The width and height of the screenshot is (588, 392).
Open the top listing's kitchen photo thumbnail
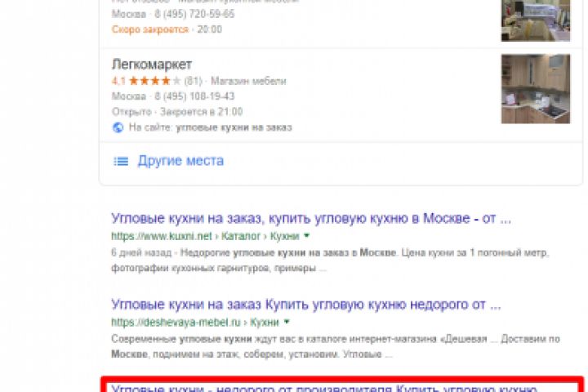536,20
